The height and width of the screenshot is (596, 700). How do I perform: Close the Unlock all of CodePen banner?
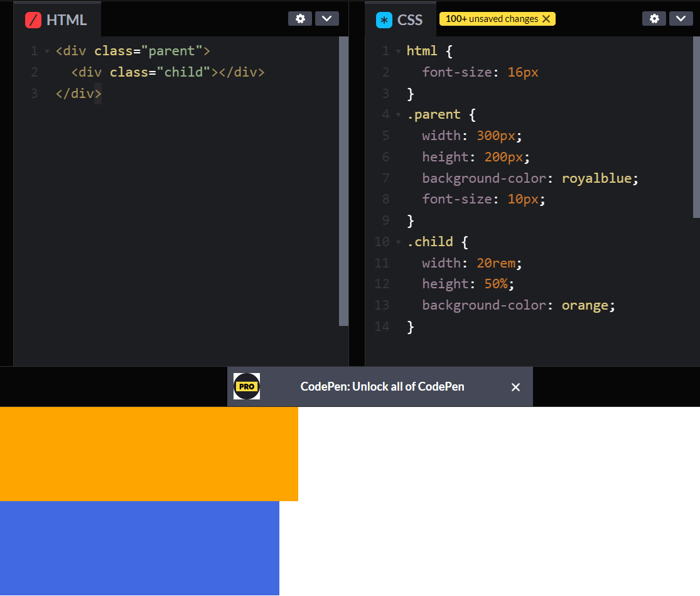pos(515,387)
